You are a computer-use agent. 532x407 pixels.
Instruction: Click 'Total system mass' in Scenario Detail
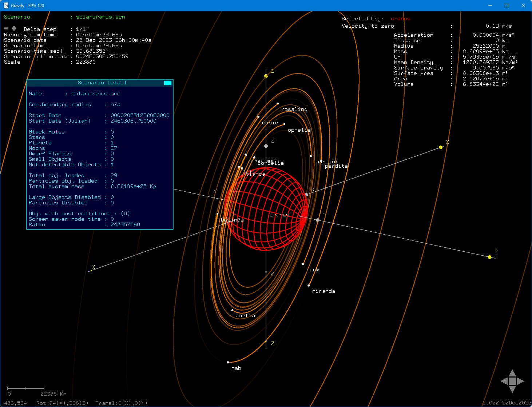(x=56, y=187)
